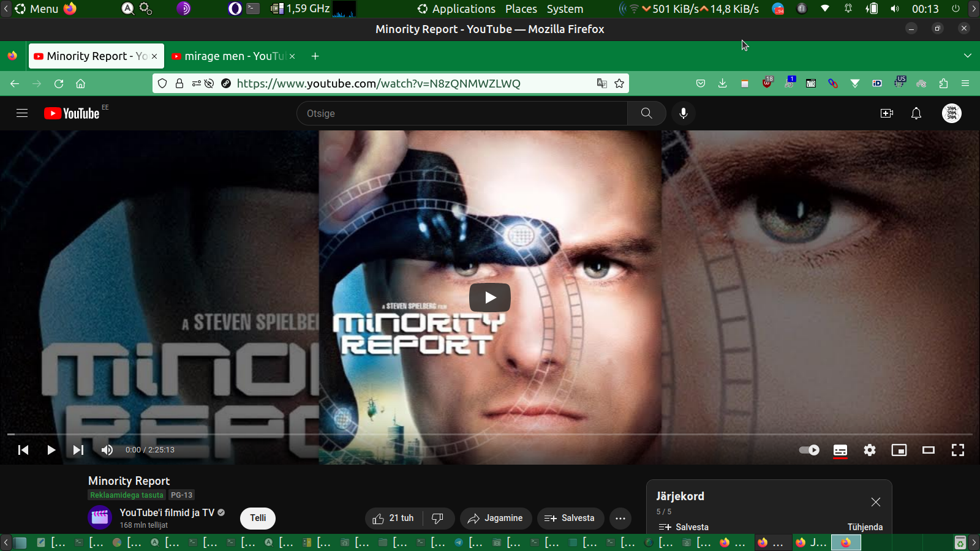
Task: Toggle the autoplay switch
Action: [809, 450]
